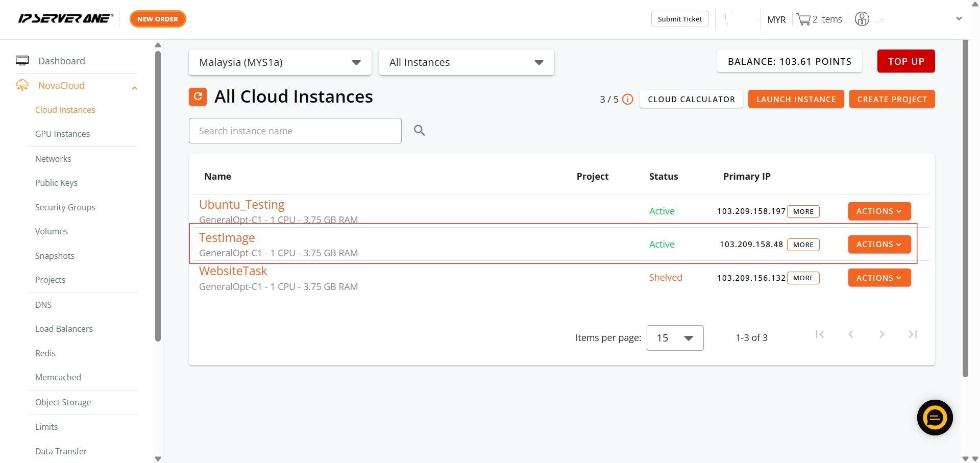The image size is (980, 463).
Task: Click the Launch Instance button
Action: 795,99
